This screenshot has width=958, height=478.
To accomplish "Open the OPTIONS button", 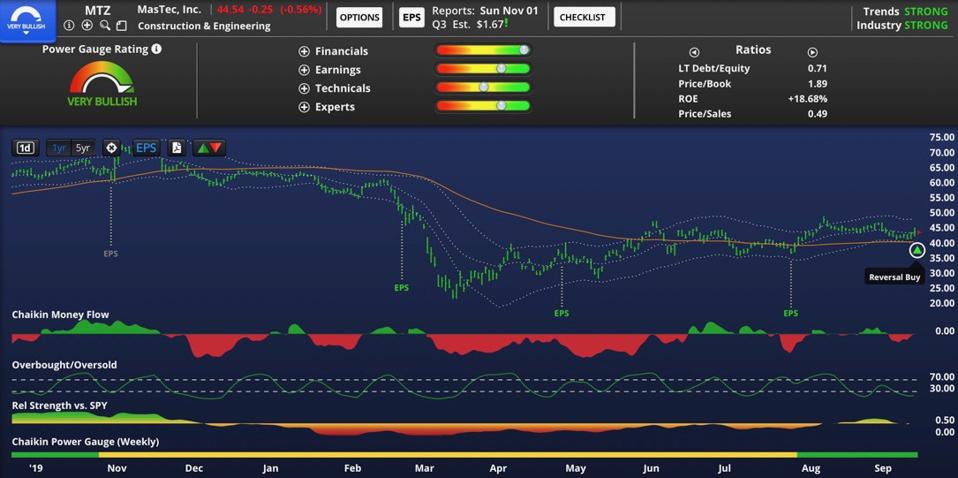I will (359, 17).
